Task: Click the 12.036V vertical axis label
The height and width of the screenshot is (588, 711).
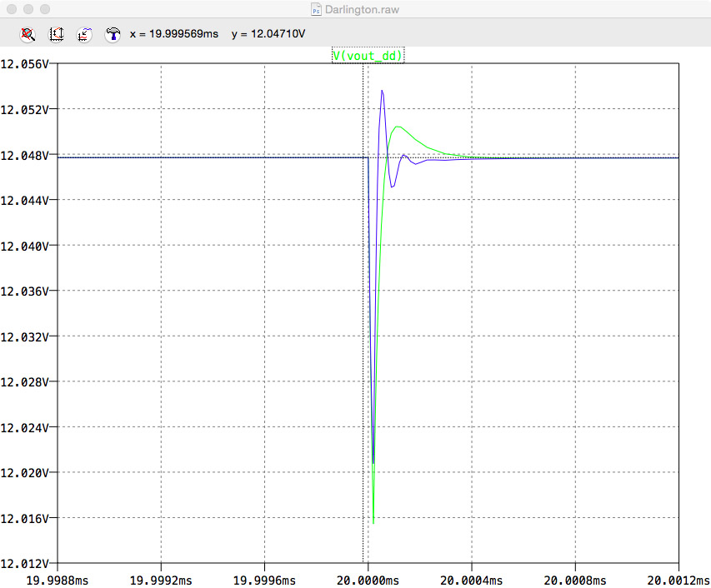Action: click(24, 292)
